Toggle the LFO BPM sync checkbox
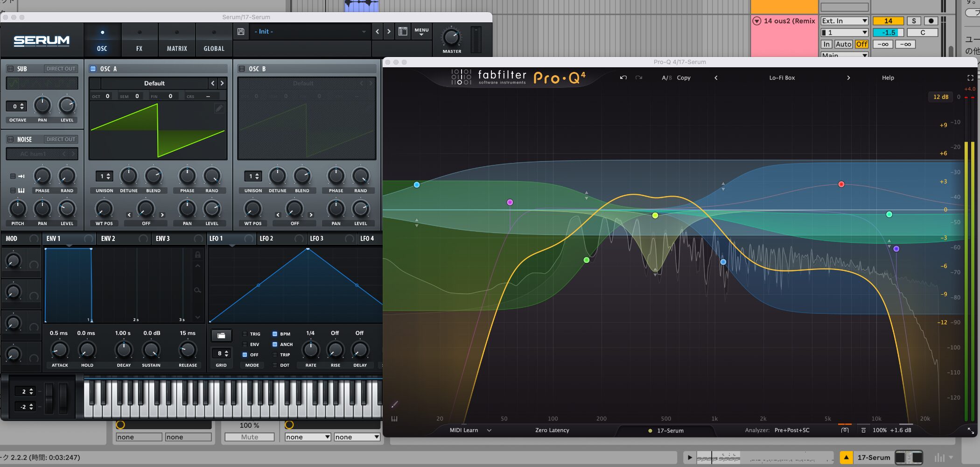This screenshot has height=467, width=980. [x=275, y=334]
